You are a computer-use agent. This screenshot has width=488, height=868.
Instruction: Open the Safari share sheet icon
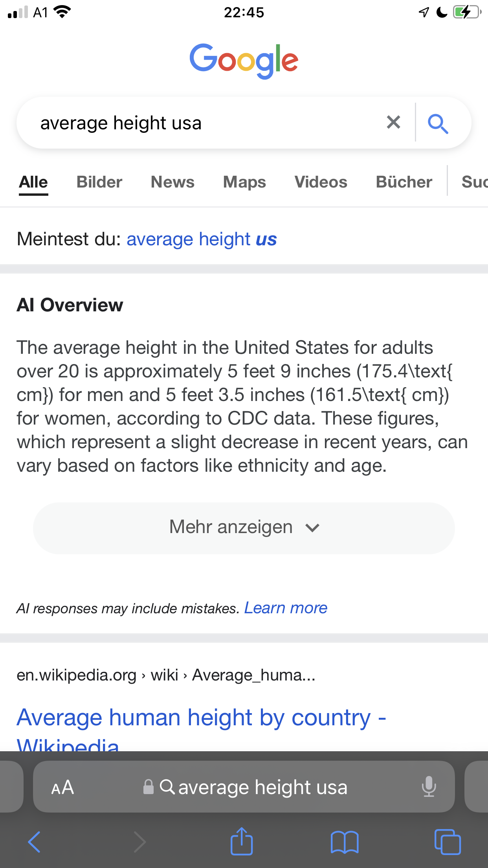pyautogui.click(x=241, y=842)
